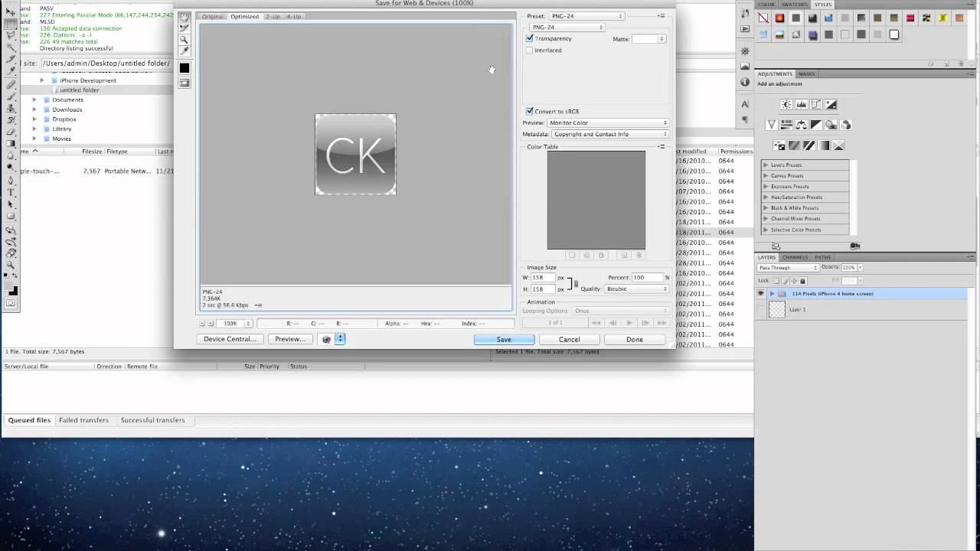Toggle slices visibility button
The width and height of the screenshot is (980, 551).
[185, 83]
